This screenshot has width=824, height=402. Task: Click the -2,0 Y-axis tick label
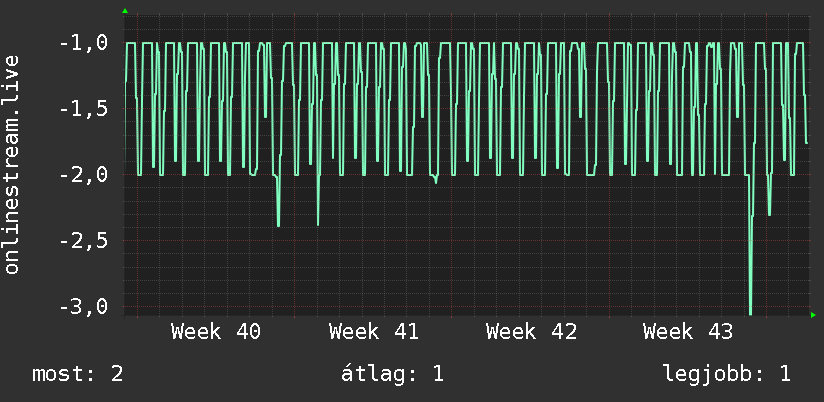click(84, 175)
